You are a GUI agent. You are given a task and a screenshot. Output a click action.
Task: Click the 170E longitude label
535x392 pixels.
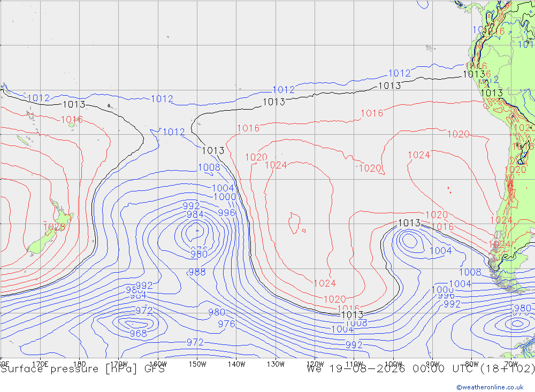pos(40,364)
